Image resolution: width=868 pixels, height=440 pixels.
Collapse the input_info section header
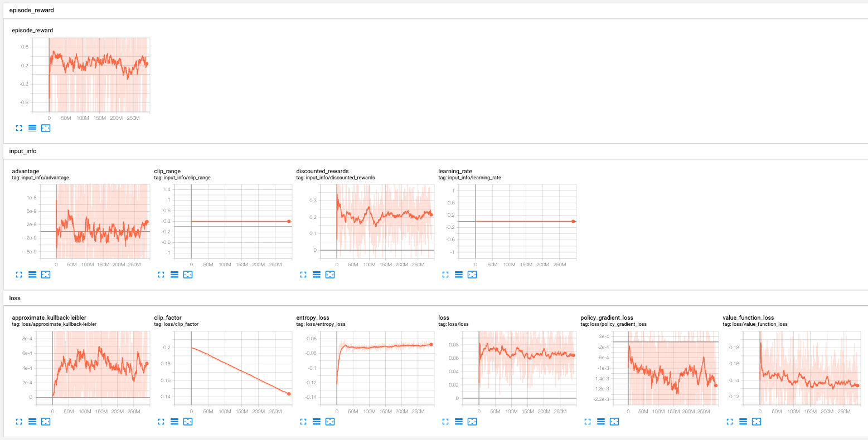click(x=435, y=151)
